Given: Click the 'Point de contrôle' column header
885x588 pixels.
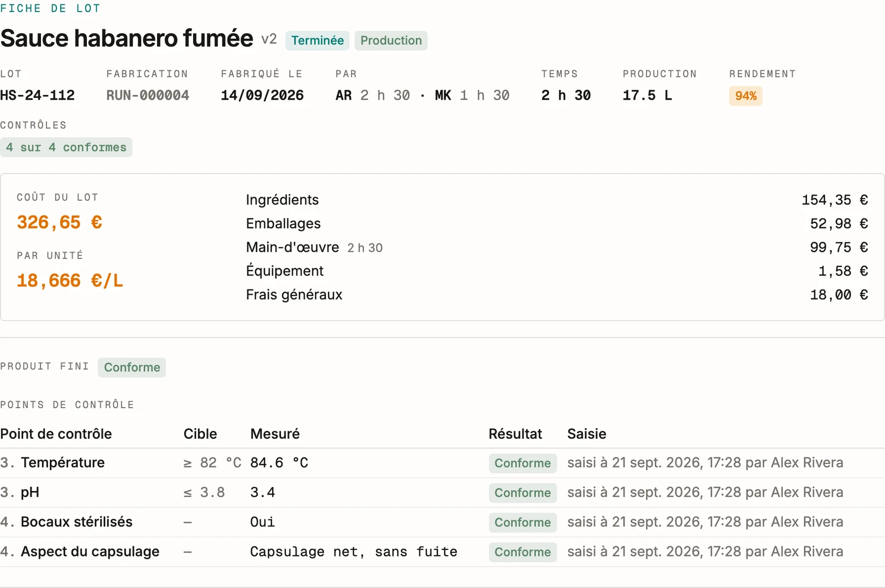Looking at the screenshot, I should click(x=56, y=434).
